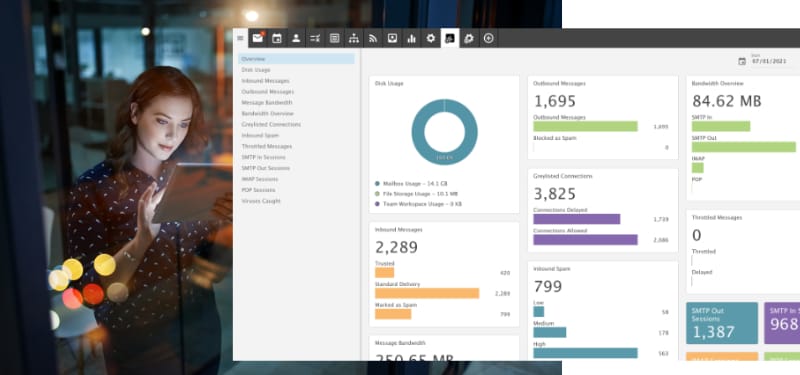This screenshot has width=800, height=375.
Task: Click the Message Bandwidth card title
Action: tap(400, 343)
